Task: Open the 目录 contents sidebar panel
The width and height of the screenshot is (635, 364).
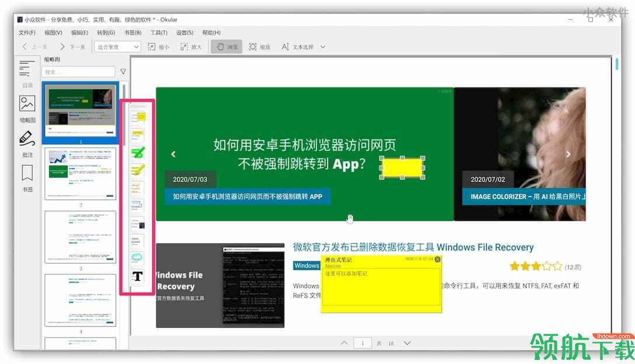Action: point(27,74)
